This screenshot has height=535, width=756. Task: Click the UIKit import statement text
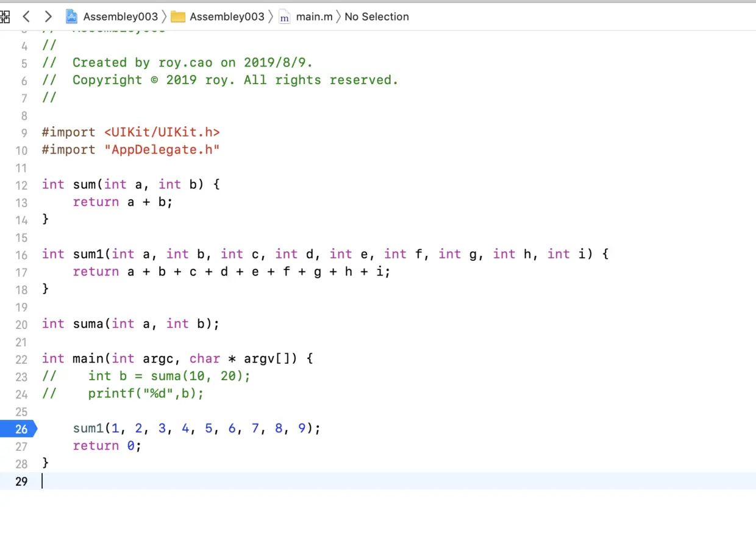pos(130,132)
